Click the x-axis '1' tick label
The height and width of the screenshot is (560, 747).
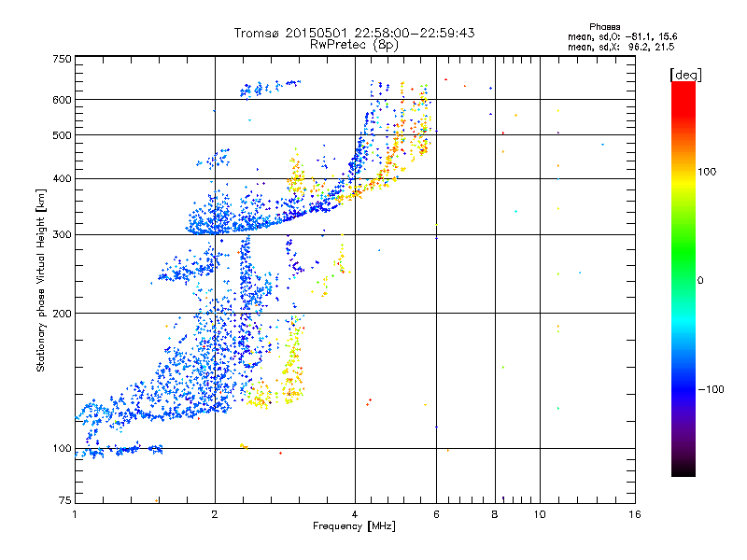click(75, 514)
